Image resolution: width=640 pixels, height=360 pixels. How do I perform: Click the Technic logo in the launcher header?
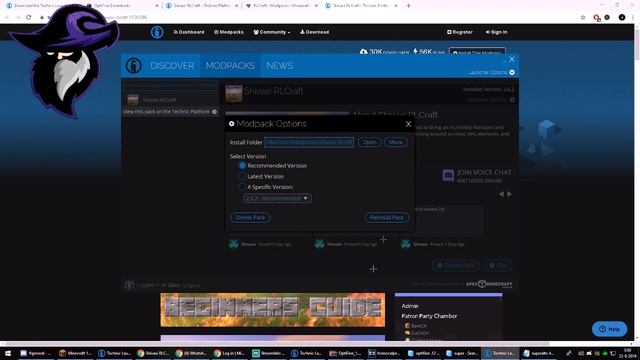[x=133, y=65]
